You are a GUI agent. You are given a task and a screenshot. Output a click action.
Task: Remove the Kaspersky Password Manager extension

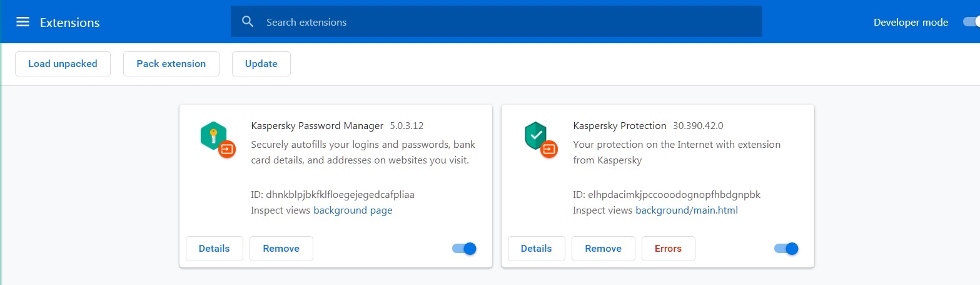click(x=281, y=249)
